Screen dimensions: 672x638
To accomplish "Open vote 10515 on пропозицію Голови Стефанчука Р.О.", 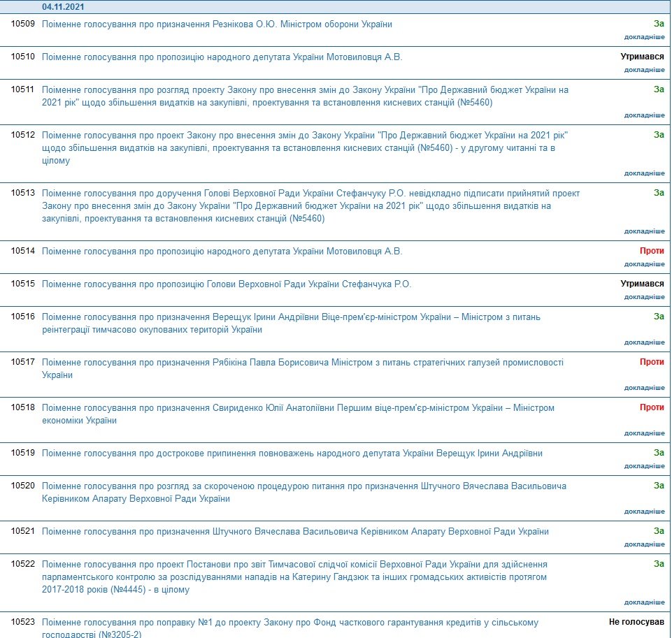I will 227,284.
